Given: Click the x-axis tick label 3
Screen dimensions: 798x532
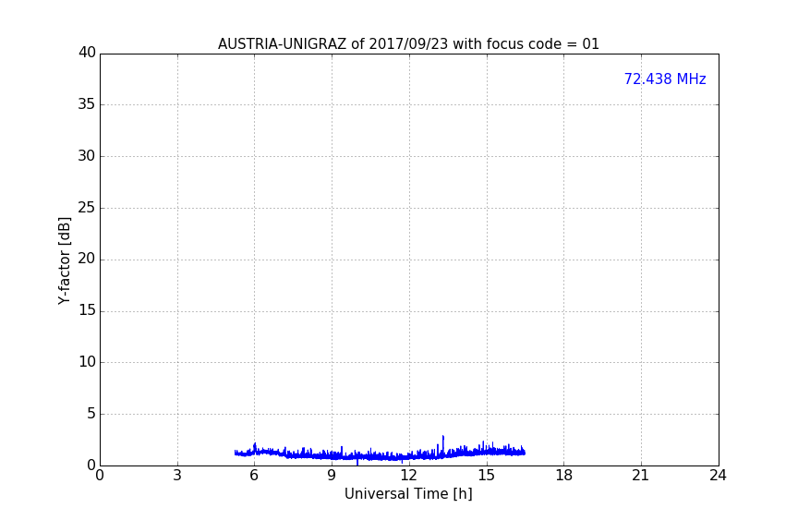Looking at the screenshot, I should coord(177,476).
